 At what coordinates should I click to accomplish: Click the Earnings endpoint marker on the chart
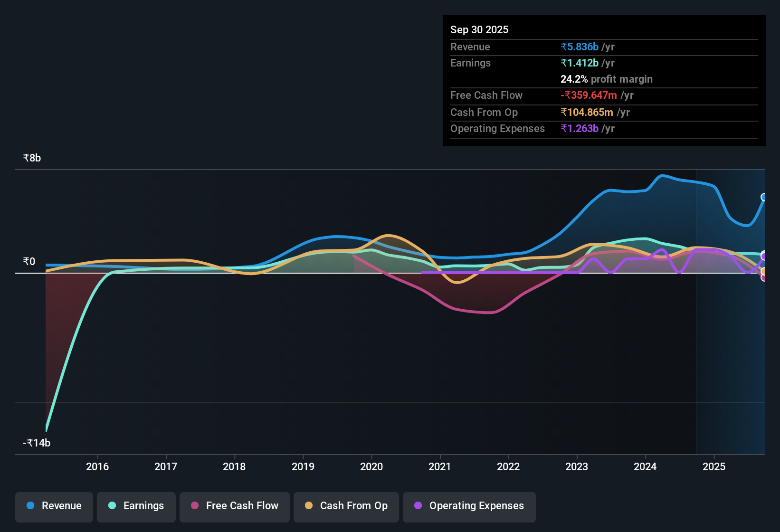[764, 254]
